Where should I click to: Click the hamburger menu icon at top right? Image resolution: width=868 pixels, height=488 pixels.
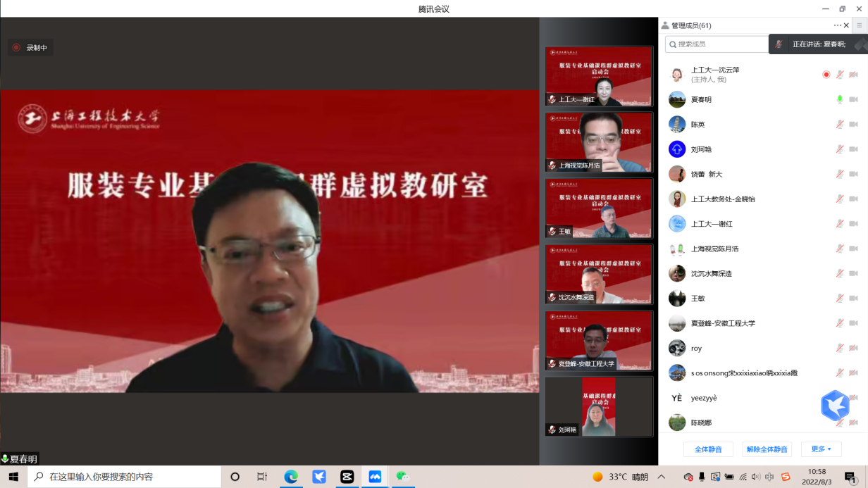point(859,25)
